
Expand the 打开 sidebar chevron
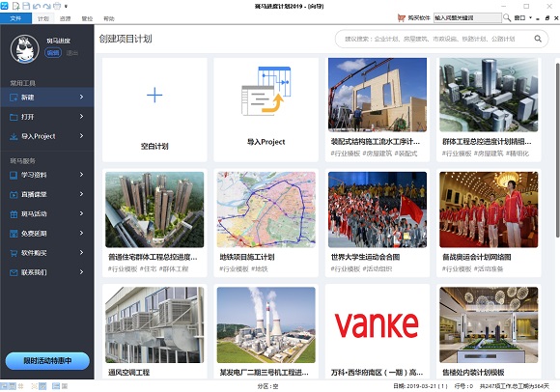tap(81, 117)
